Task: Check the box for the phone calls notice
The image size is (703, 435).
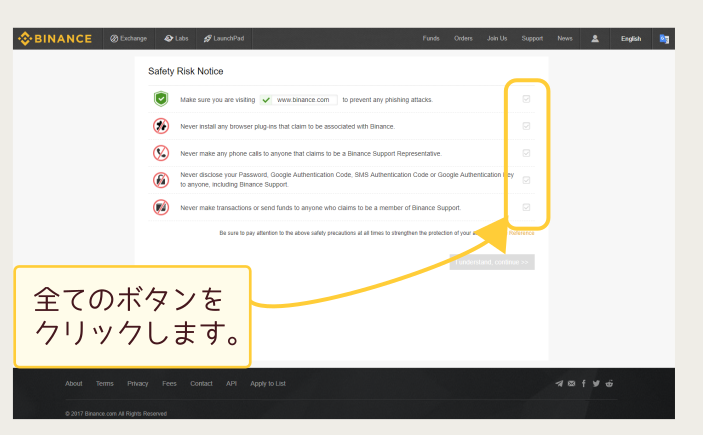Action: [x=526, y=153]
